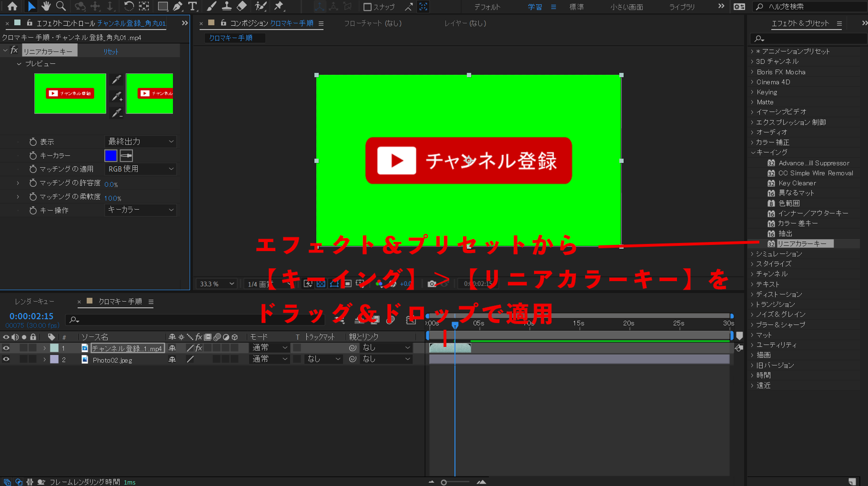
Task: Toggle stopwatch for マッチングの柔軟度
Action: coord(33,196)
